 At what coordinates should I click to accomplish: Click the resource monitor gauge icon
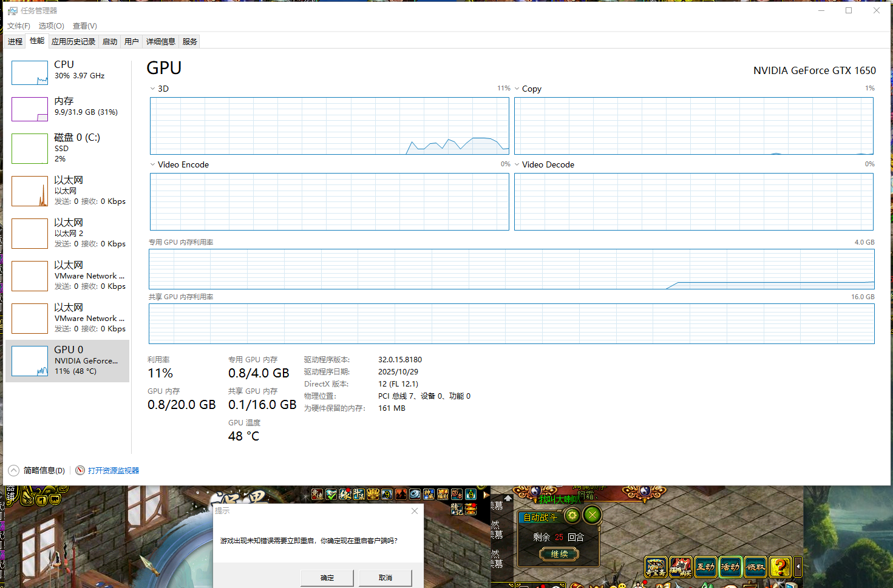[80, 470]
